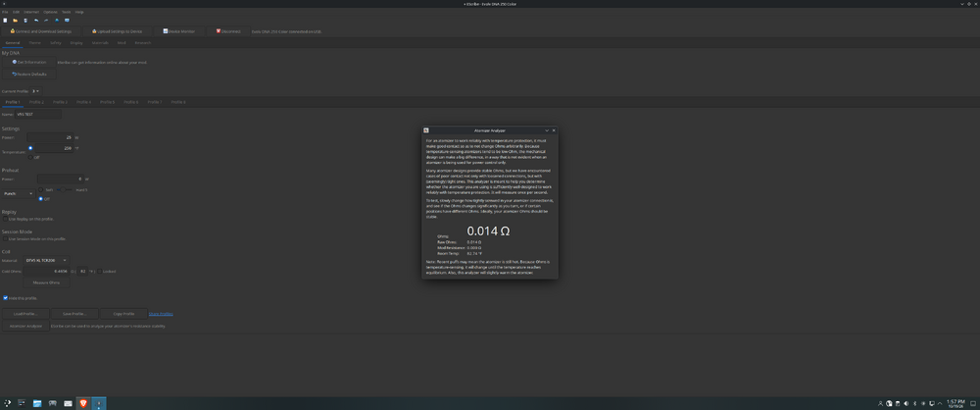Screen dimensions: 980x410
Task: Click the brightness icon in system tray
Action: coord(923,404)
